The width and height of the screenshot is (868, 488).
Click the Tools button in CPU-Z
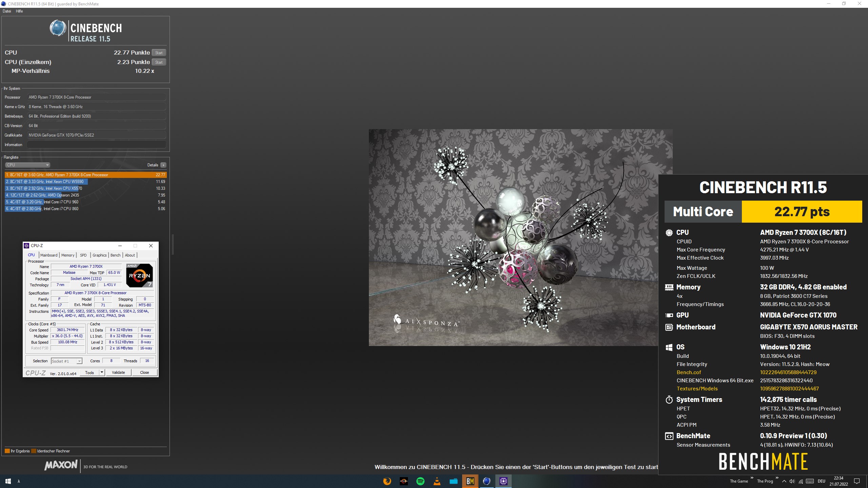coord(90,372)
